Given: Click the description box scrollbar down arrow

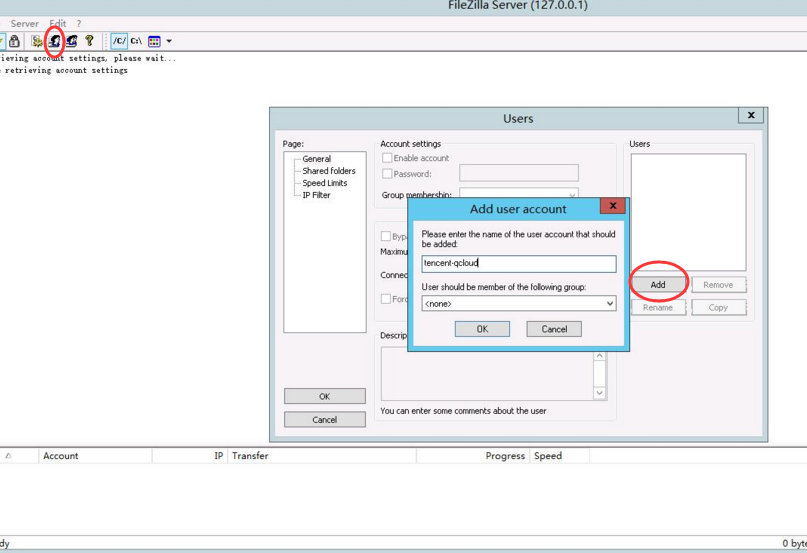Looking at the screenshot, I should (x=600, y=393).
